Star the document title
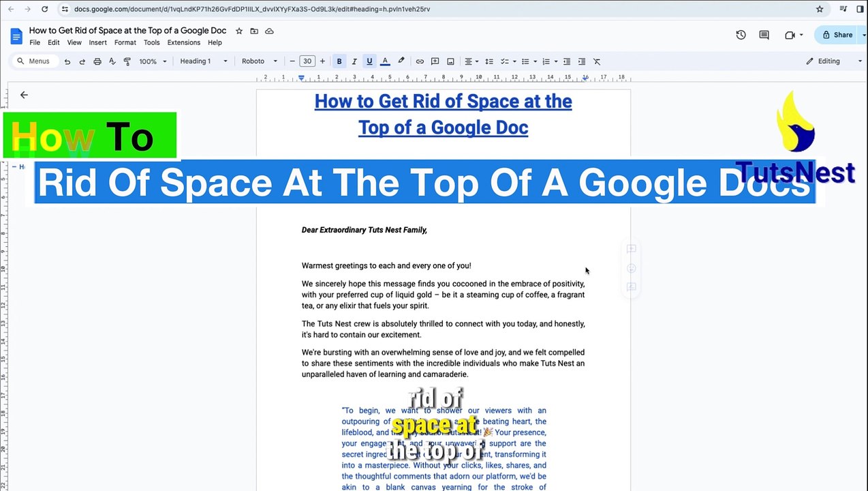The width and height of the screenshot is (868, 491). (x=239, y=31)
